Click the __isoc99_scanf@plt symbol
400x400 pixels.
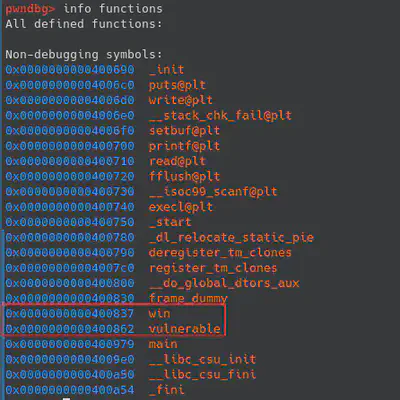tap(213, 192)
